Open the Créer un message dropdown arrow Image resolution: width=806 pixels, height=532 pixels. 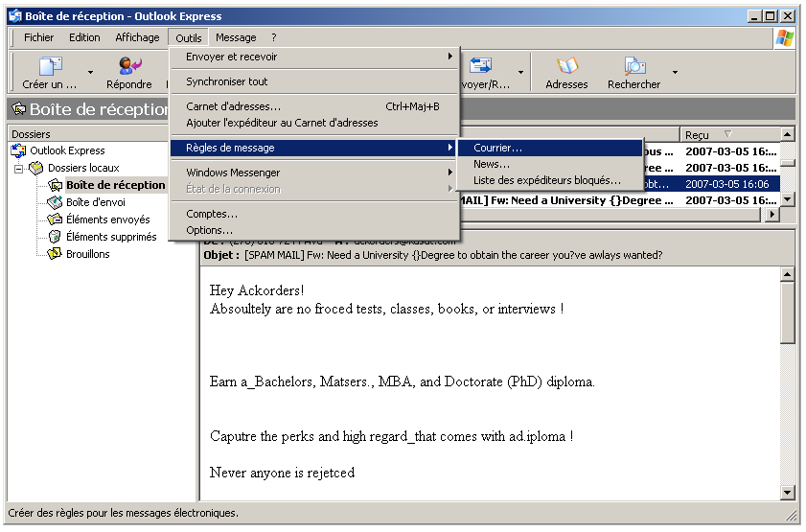pyautogui.click(x=90, y=73)
